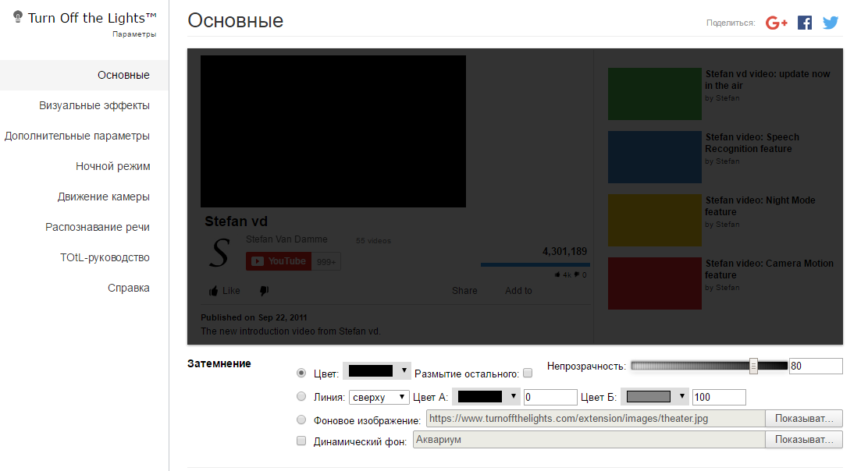Click 'Stefan video: Night Mode feature' title
This screenshot has height=471, width=868.
click(760, 206)
